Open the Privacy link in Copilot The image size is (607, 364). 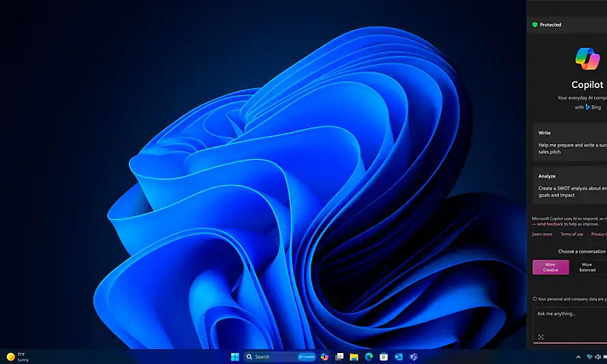coord(599,234)
